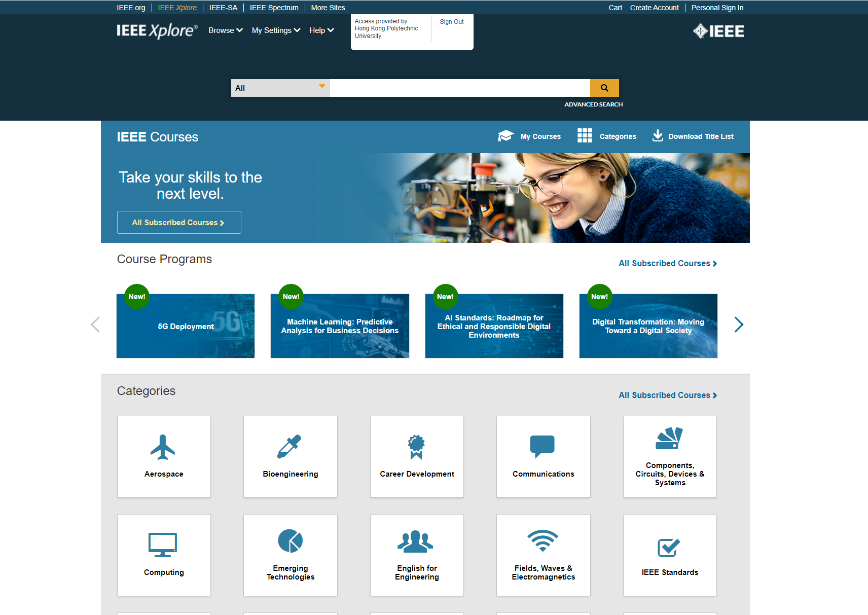868x615 pixels.
Task: Click the Emerging Technologies label
Action: click(x=291, y=572)
